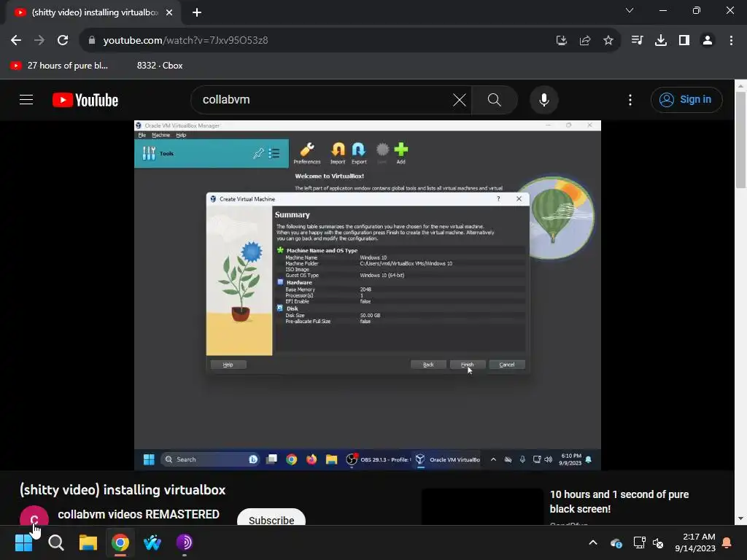Click the VirtualBox Export icon

click(359, 153)
